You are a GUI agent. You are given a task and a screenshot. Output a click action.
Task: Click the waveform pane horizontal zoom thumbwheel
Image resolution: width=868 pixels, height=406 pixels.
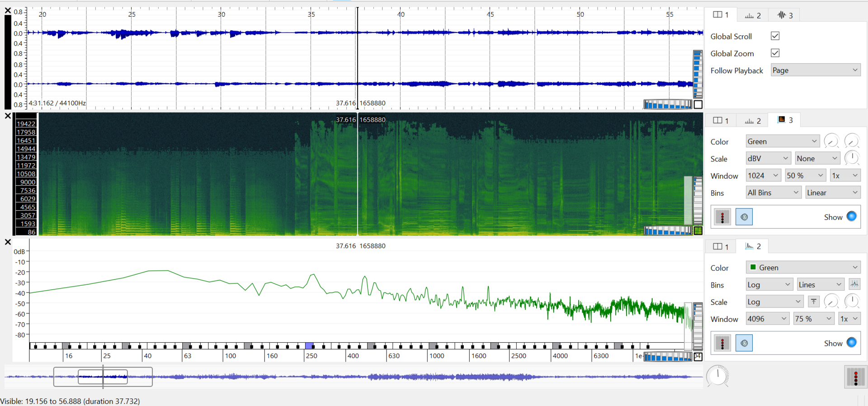click(x=668, y=104)
